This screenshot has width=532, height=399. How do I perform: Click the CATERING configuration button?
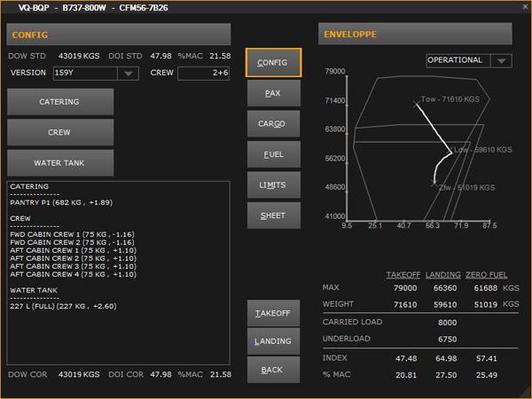pos(60,102)
